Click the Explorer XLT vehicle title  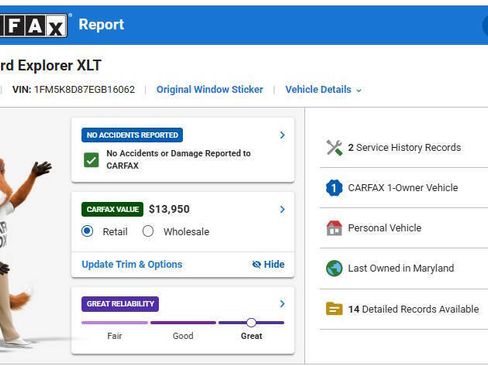click(51, 65)
